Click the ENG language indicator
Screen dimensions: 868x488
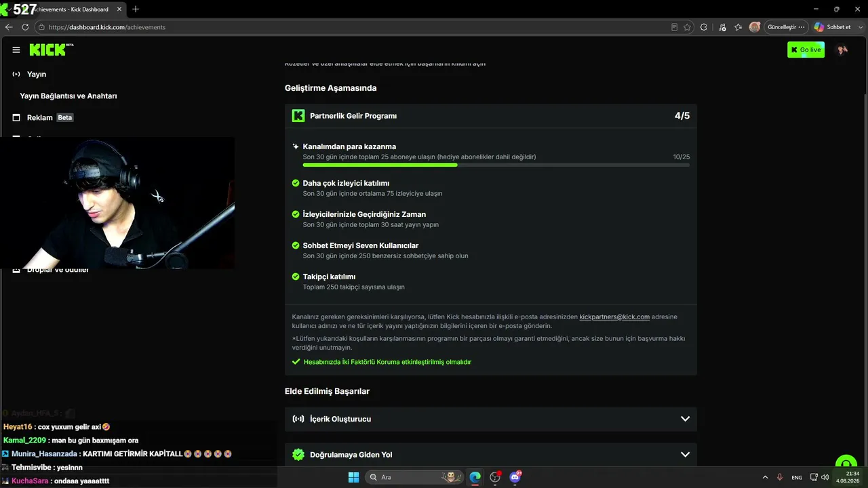pos(797,477)
